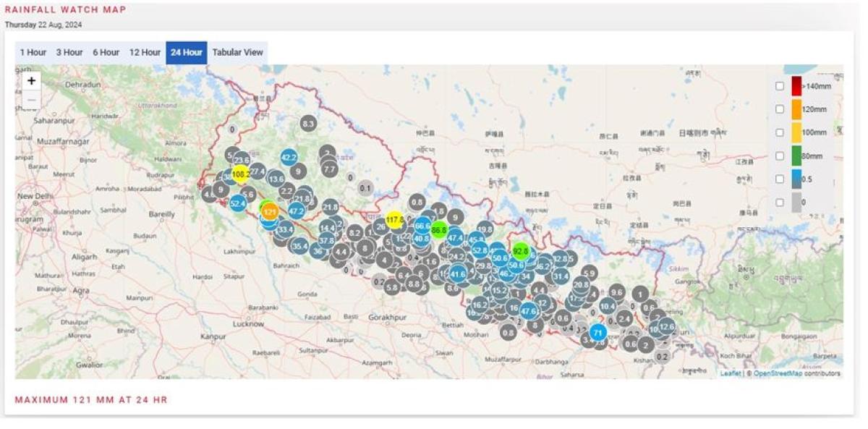Click the blue 71 station marker
The height and width of the screenshot is (429, 868).
(x=597, y=333)
